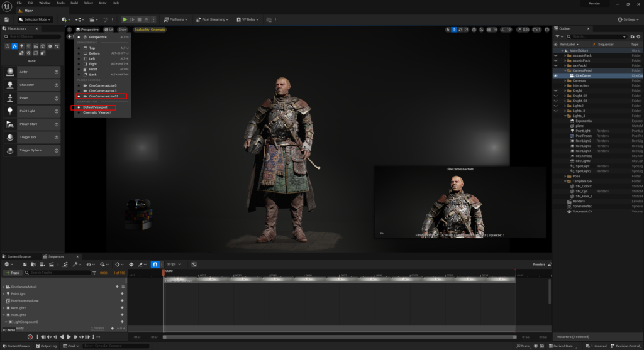Select the rotate gizmo tool
Viewport: 644px width, 350px height.
(x=460, y=30)
